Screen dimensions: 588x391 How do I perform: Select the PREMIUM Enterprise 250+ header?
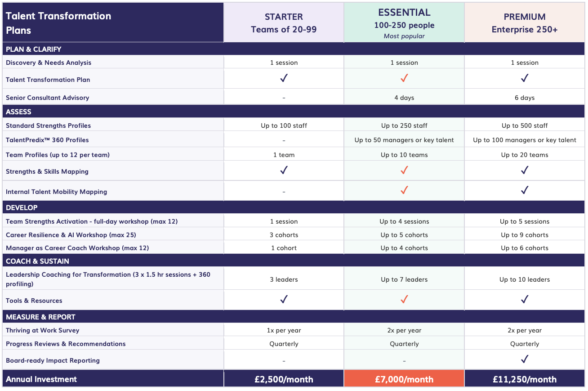tap(524, 23)
